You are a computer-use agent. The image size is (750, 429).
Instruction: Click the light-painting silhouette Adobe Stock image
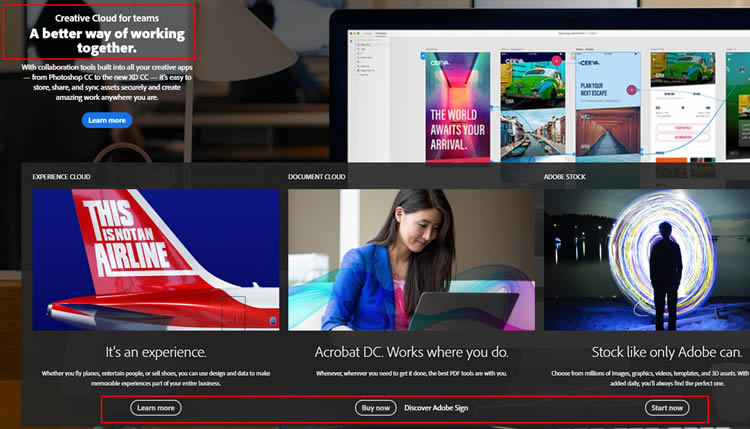pyautogui.click(x=647, y=260)
